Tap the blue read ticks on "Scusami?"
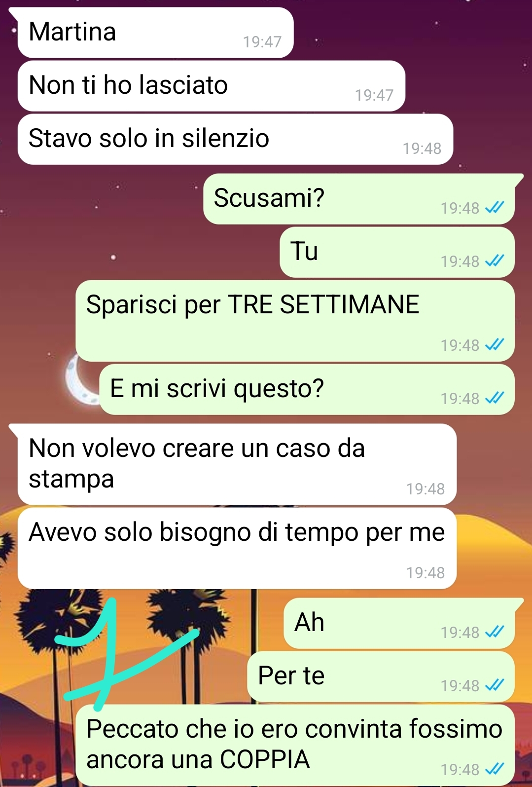The width and height of the screenshot is (532, 787). (495, 207)
